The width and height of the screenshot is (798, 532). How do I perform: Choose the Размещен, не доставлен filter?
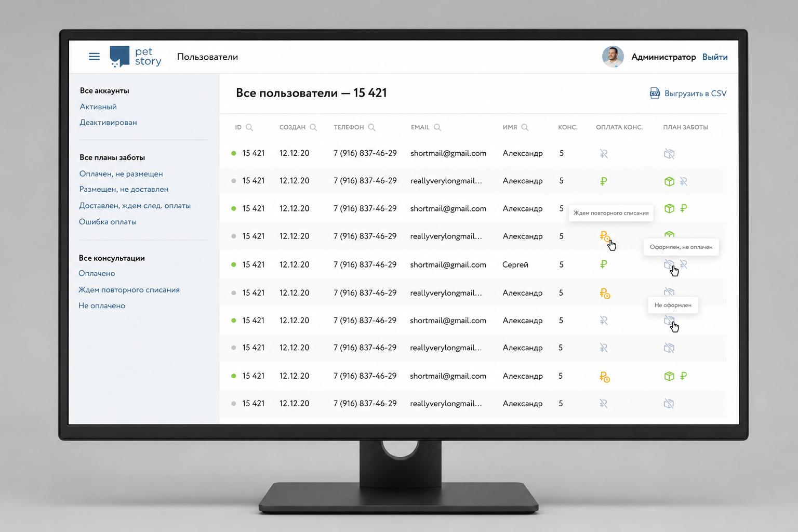pos(124,189)
